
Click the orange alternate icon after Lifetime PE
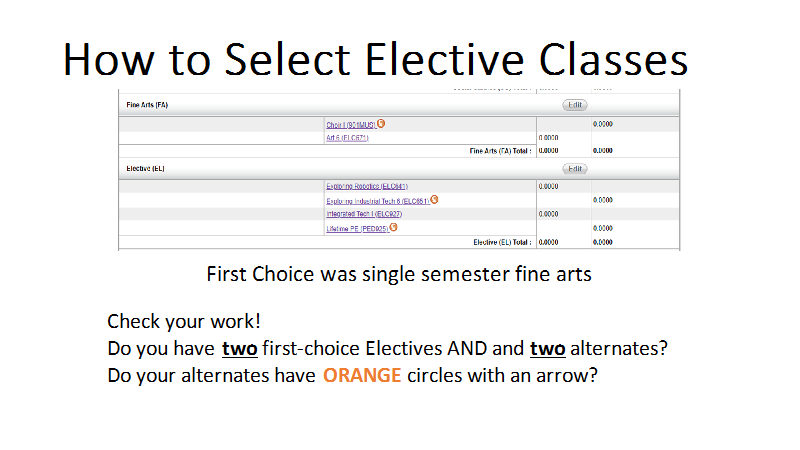393,227
